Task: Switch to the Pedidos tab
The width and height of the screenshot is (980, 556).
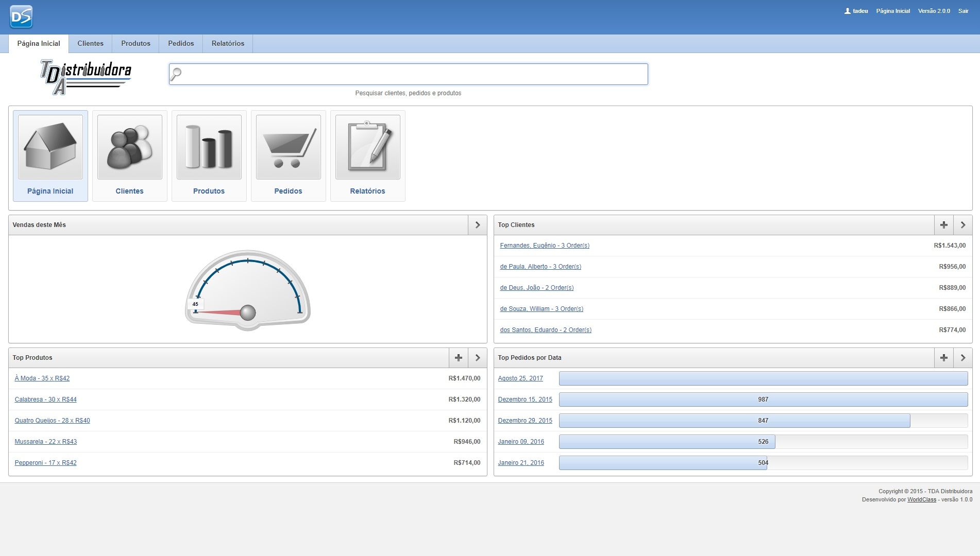Action: pyautogui.click(x=181, y=44)
